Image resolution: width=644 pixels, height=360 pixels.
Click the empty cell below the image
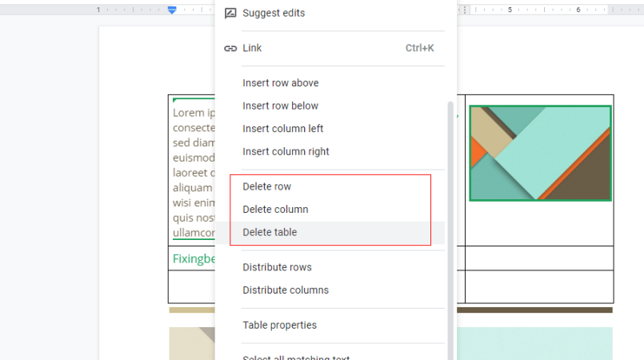[538, 258]
